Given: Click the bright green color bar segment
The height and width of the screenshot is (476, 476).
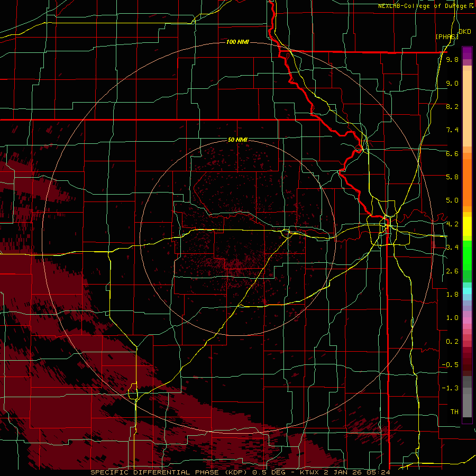Looking at the screenshot, I should pos(467,255).
